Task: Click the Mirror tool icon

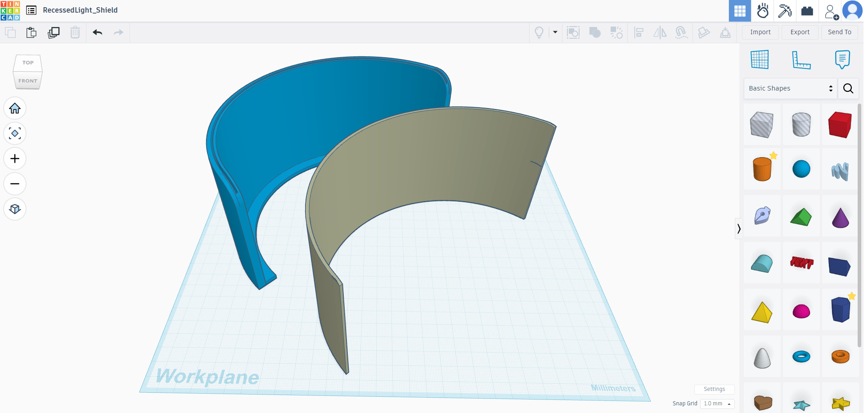Action: [660, 32]
